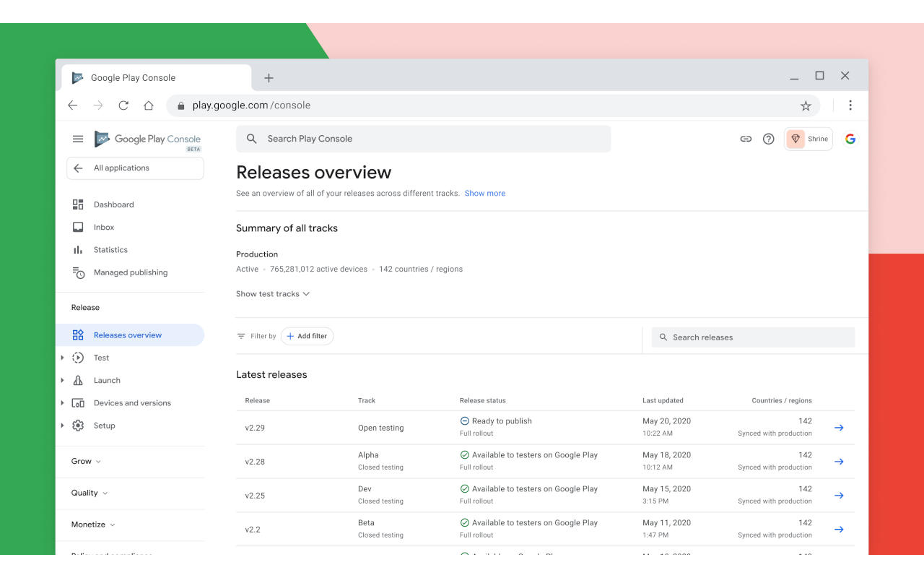Click the Devices and versions icon

point(78,403)
